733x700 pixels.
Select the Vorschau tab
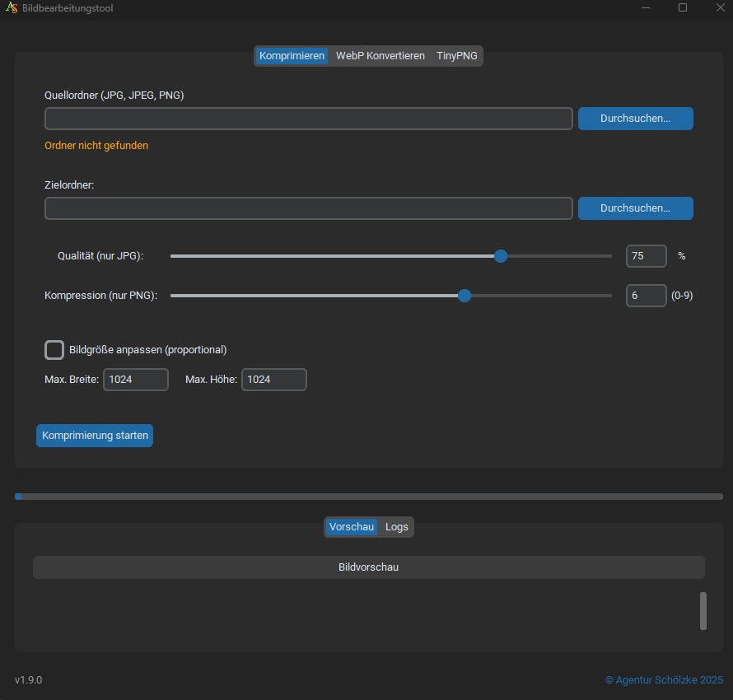[352, 527]
